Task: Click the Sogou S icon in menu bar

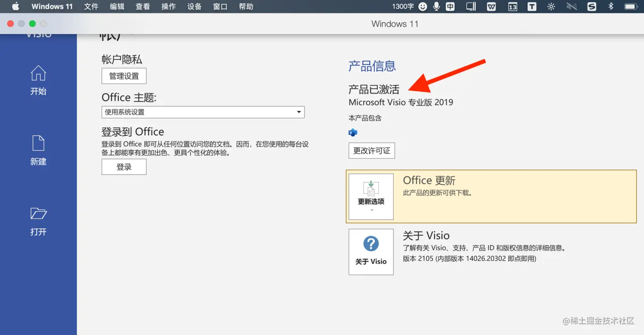Action: (x=592, y=7)
